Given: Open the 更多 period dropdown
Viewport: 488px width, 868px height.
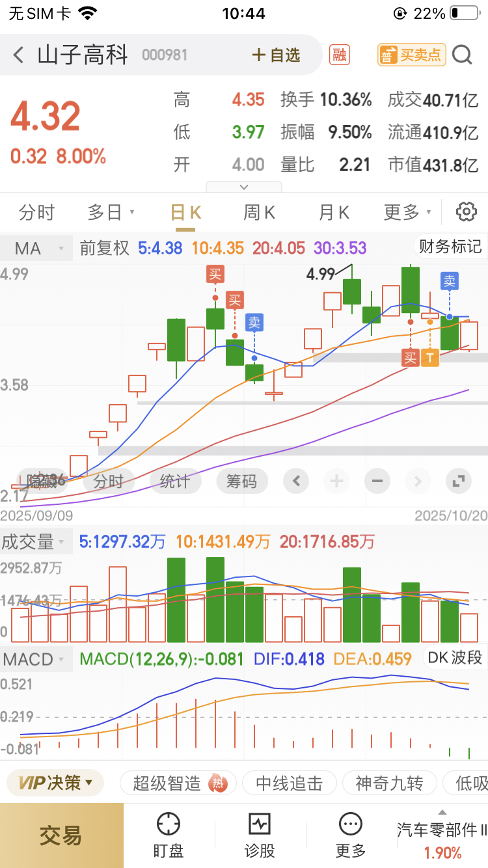Looking at the screenshot, I should tap(407, 213).
